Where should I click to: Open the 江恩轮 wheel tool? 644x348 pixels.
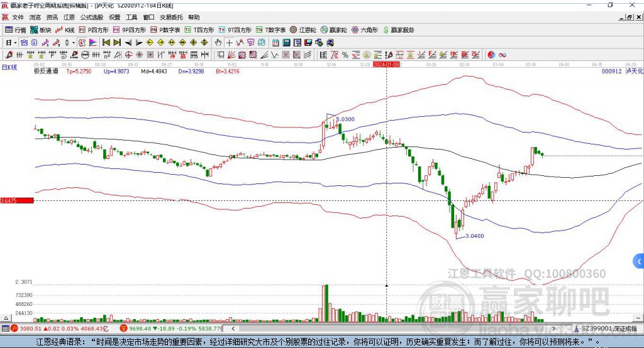click(303, 30)
